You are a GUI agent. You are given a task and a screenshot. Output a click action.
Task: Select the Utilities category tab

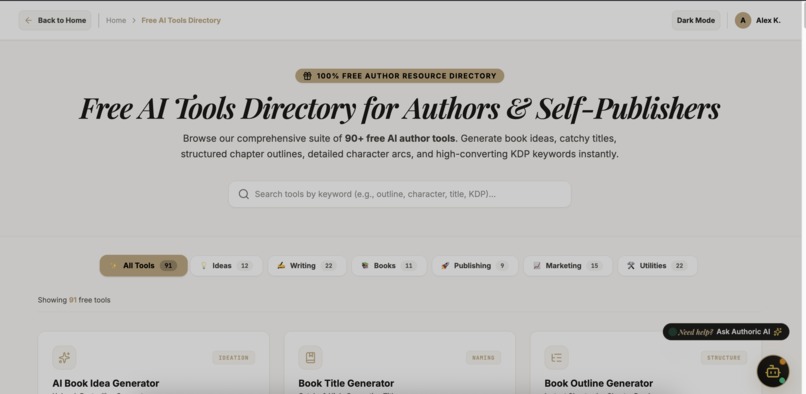pos(657,265)
